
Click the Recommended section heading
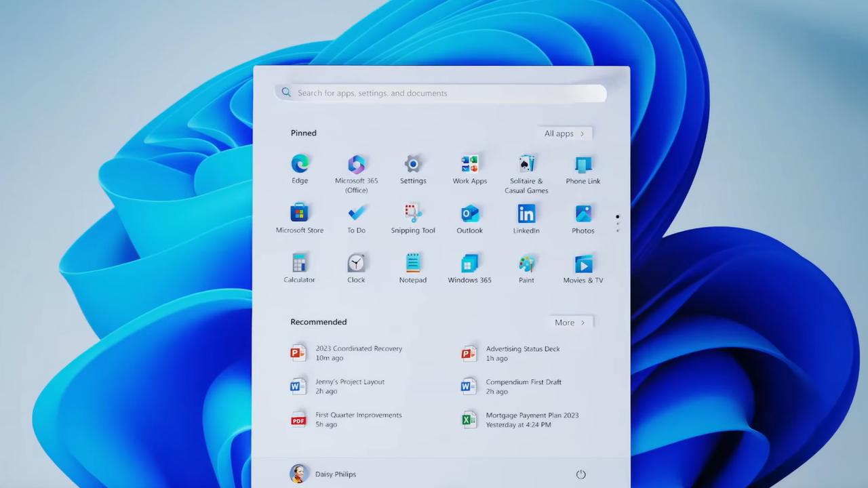coord(319,322)
